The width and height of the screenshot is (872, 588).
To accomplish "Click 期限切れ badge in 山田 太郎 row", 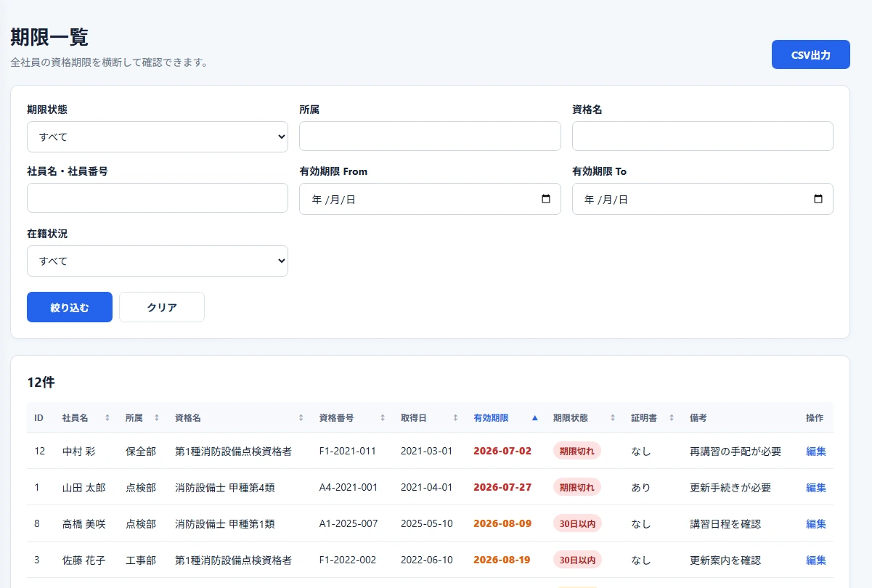I will [x=576, y=487].
